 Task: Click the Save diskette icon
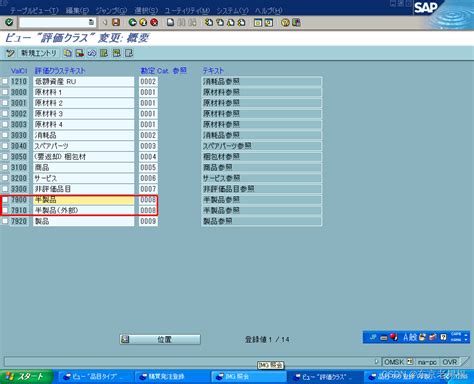point(116,22)
